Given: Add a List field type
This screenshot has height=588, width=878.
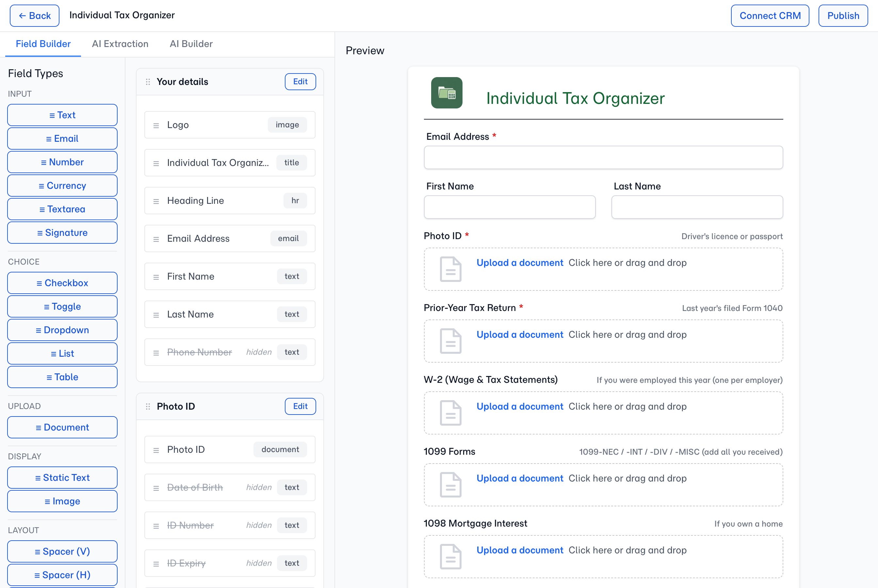Looking at the screenshot, I should point(62,354).
